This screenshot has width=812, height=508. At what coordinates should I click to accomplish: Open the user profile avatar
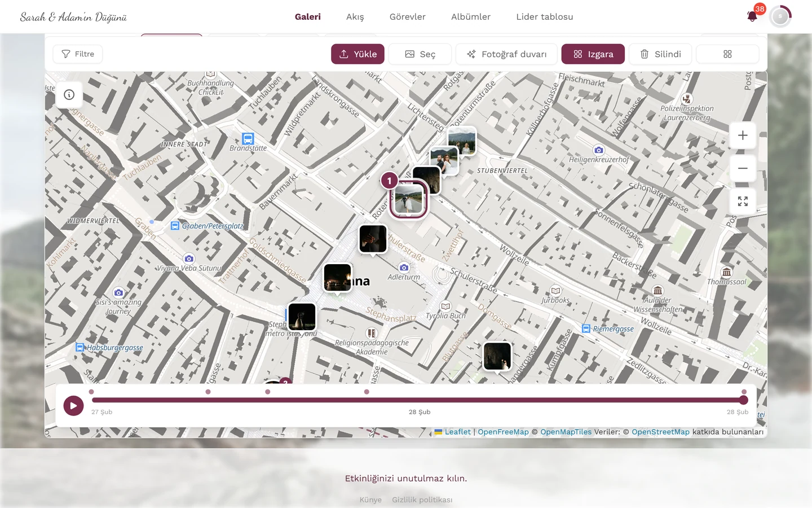(780, 16)
